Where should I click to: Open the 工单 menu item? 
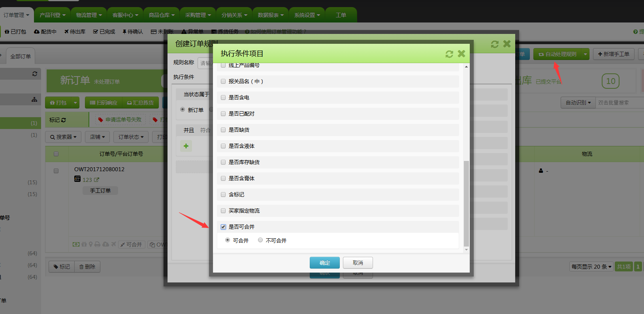tap(341, 15)
